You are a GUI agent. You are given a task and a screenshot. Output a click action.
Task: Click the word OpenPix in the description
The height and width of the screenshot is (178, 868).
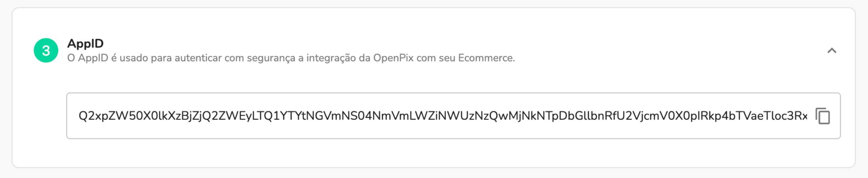point(393,58)
